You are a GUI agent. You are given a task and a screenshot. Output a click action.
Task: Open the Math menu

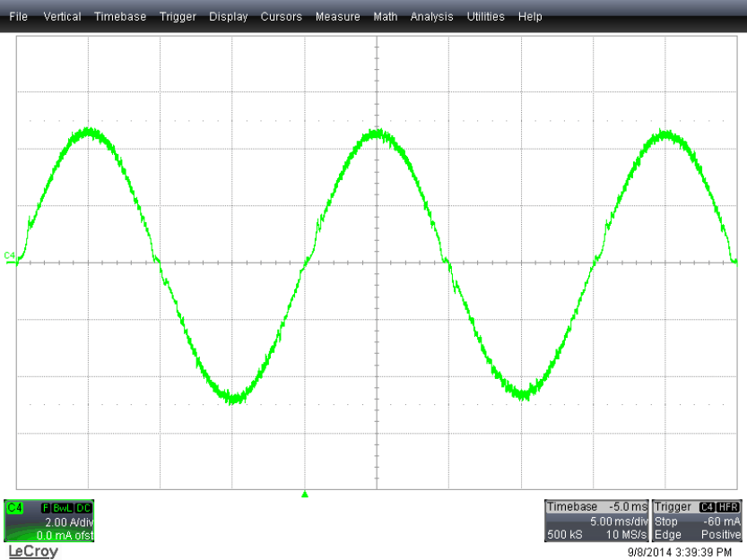click(x=386, y=16)
